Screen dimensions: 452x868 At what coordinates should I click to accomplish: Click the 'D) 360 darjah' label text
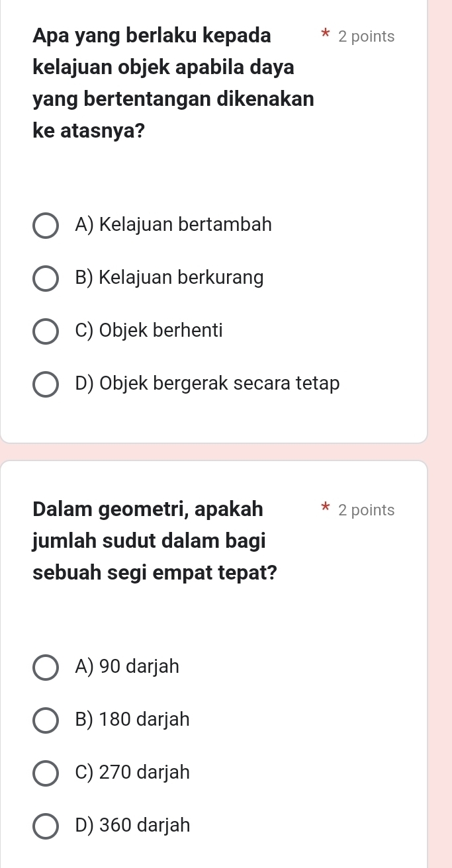(x=133, y=826)
